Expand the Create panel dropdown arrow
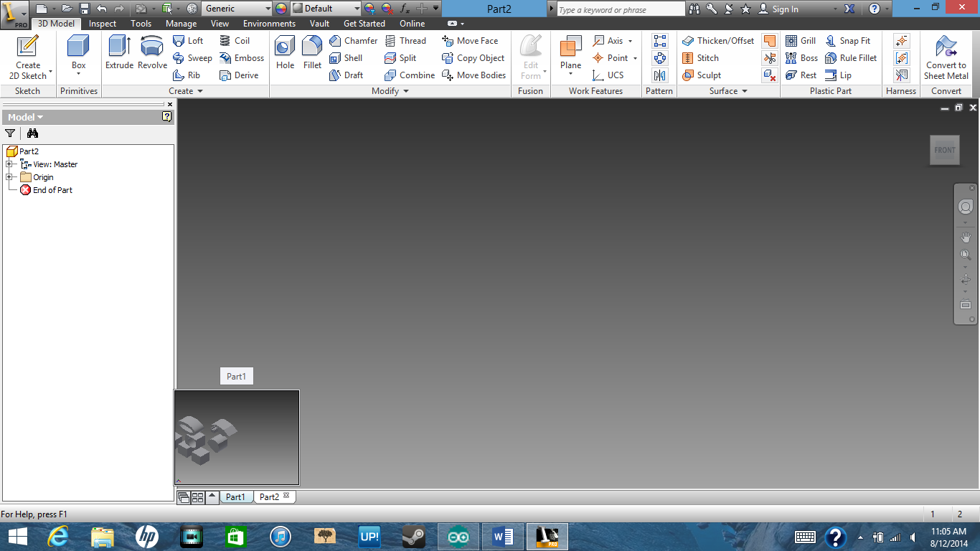This screenshot has width=980, height=551. point(200,91)
